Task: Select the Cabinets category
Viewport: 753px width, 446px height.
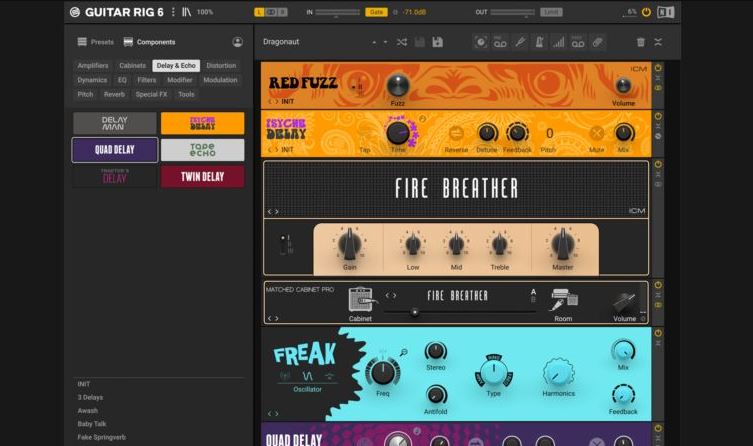Action: click(x=133, y=65)
